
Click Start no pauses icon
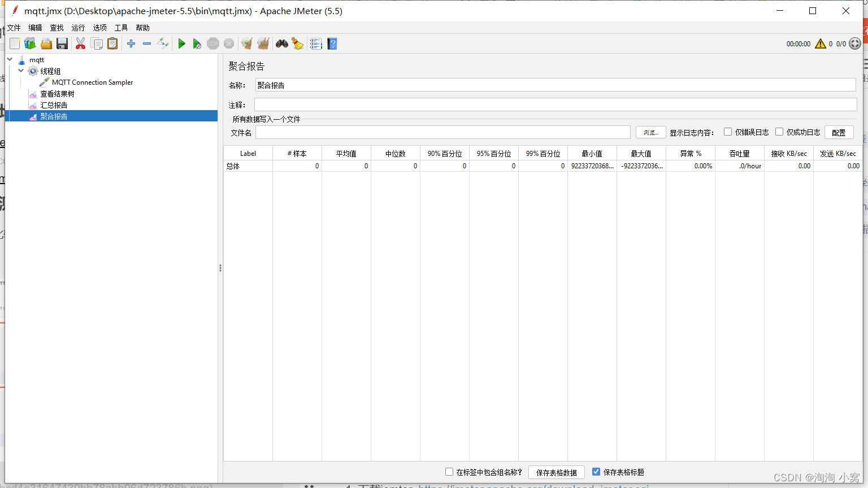coord(197,43)
